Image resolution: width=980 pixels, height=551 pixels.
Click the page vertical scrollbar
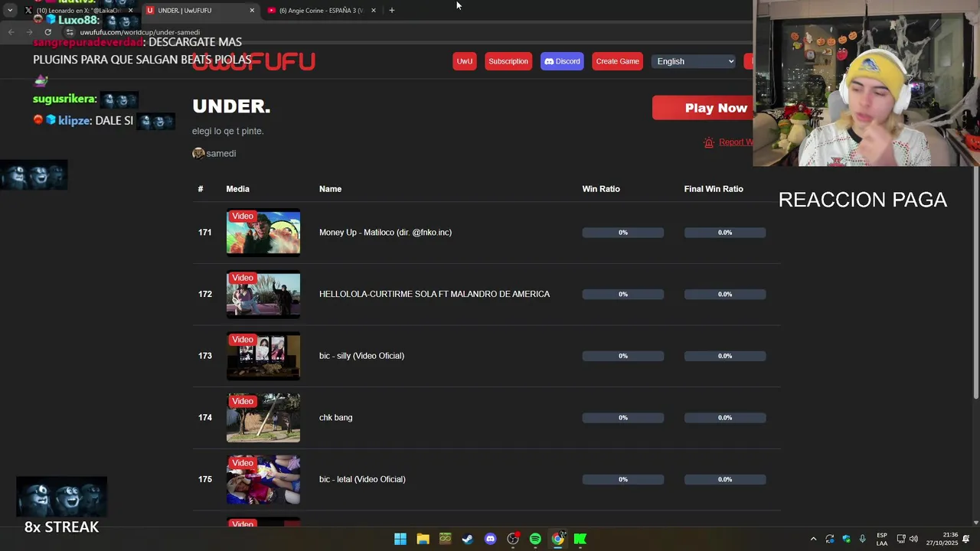(975, 283)
